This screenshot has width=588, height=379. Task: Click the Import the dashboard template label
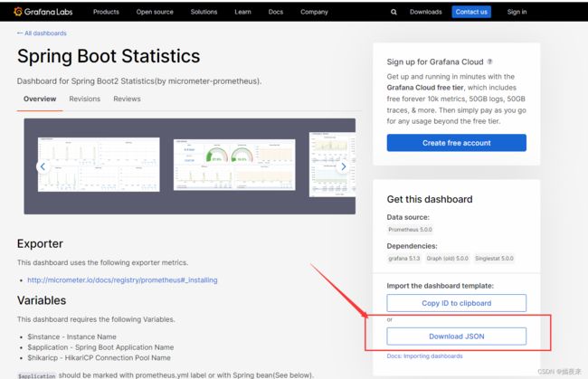coord(440,286)
